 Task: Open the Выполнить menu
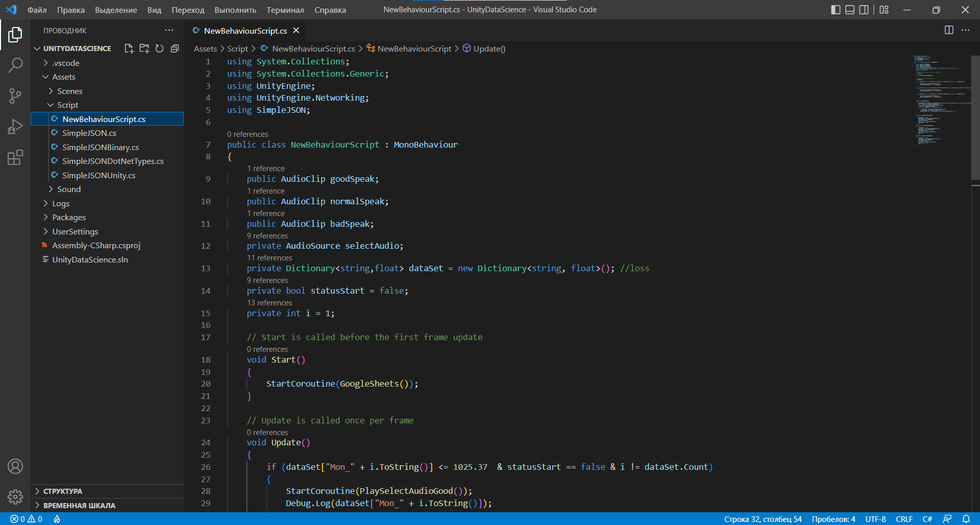tap(235, 10)
